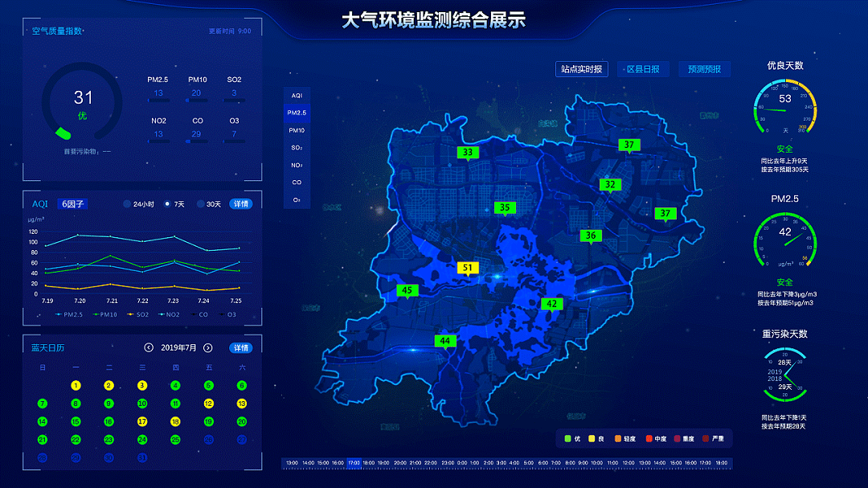Click the map marker showing 51
Screen dimensions: 868x488
(x=468, y=268)
